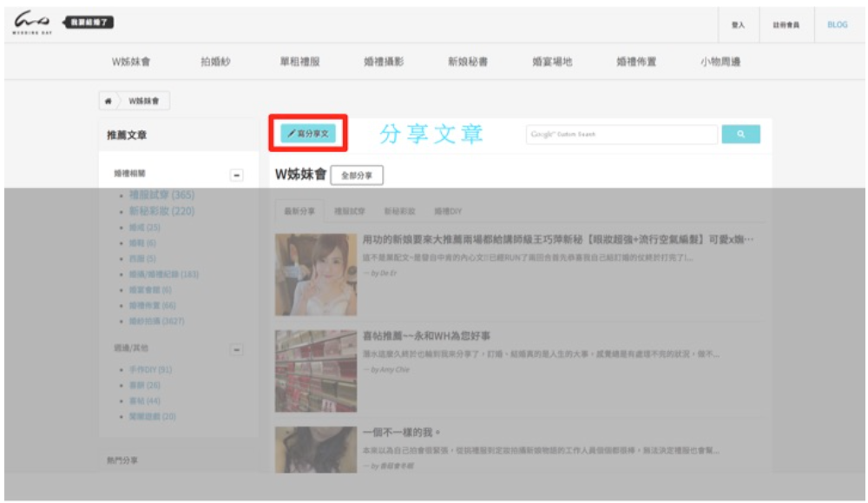Open article title 一個不一樣的我

coord(401,432)
